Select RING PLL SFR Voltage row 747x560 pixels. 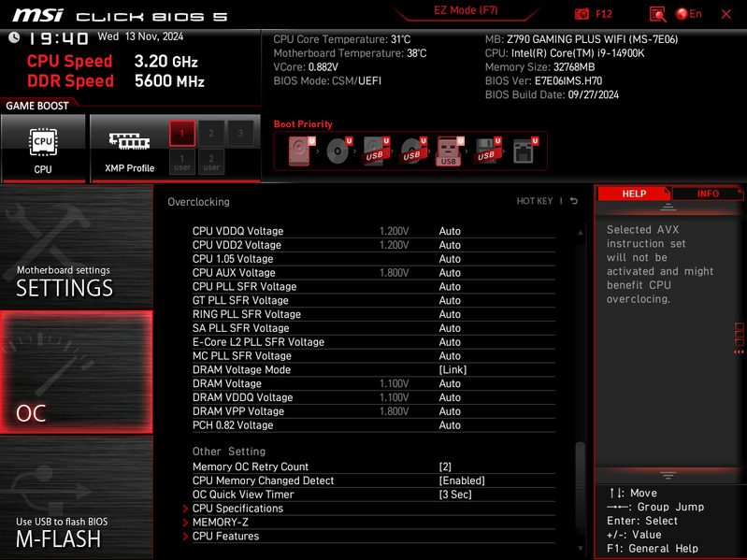tap(374, 314)
